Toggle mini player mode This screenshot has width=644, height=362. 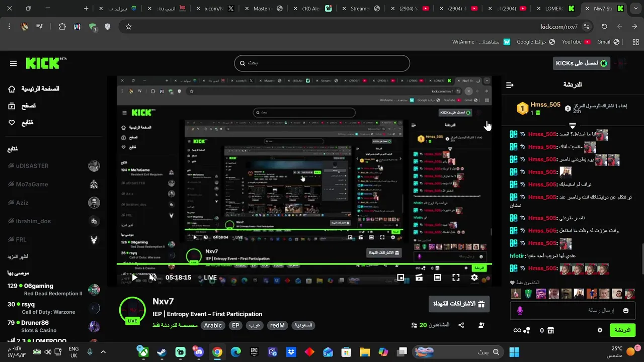400,278
